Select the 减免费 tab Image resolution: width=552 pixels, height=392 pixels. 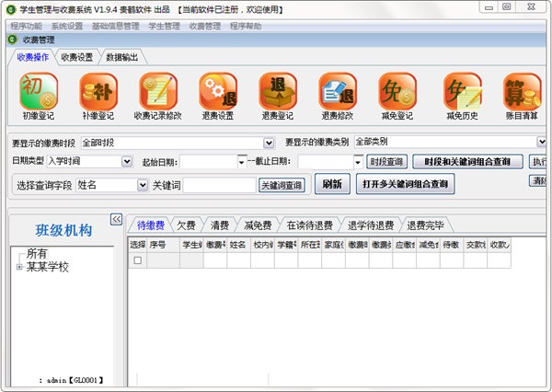pos(258,225)
